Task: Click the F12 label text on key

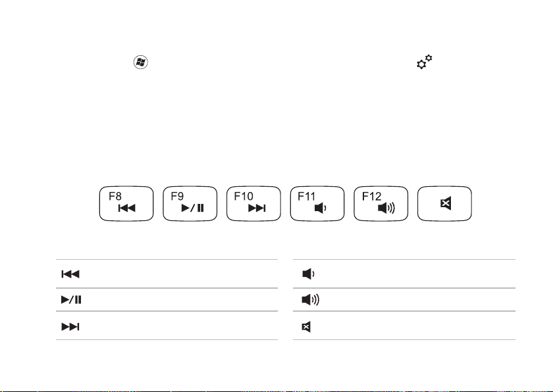Action: click(372, 196)
